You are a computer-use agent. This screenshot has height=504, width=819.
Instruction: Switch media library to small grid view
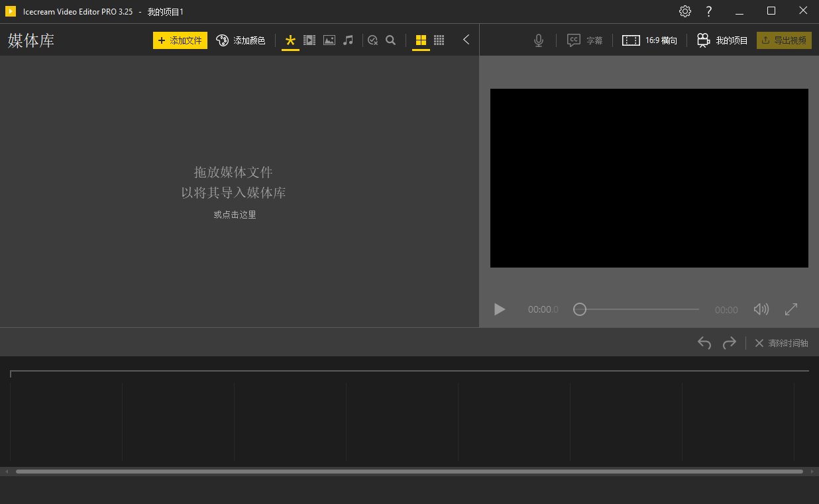[x=439, y=40]
